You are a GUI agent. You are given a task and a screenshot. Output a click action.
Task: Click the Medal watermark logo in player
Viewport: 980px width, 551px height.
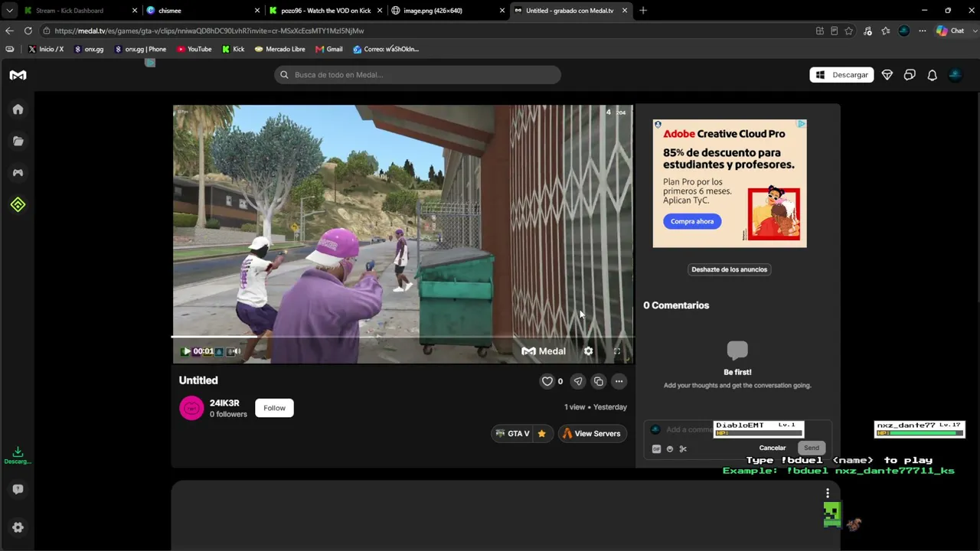(544, 351)
